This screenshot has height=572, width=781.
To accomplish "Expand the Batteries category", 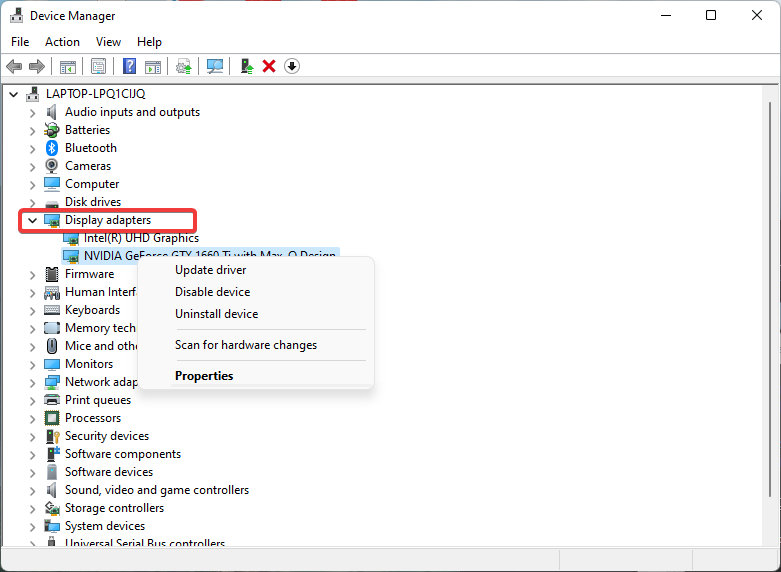I will tap(32, 131).
